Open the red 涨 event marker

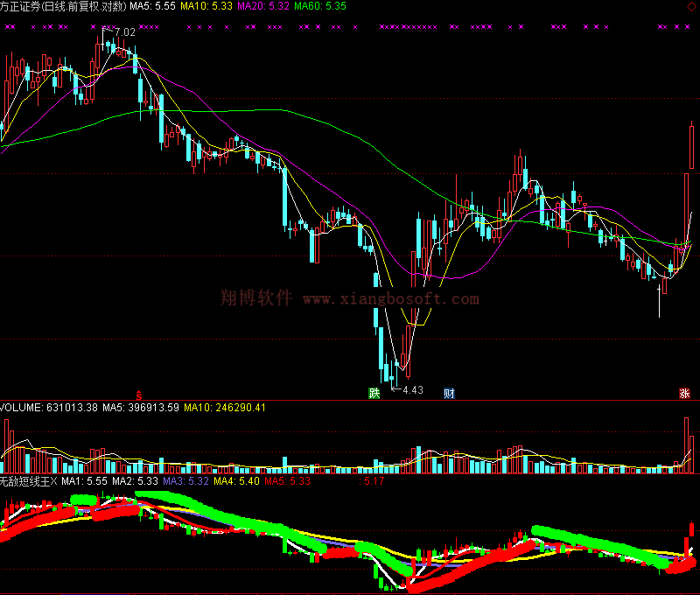click(x=684, y=393)
